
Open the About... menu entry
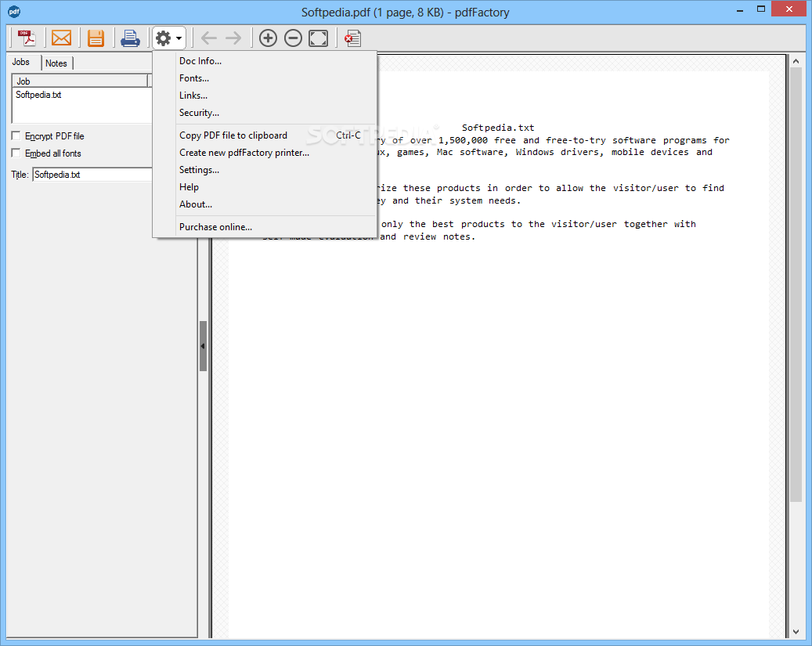[265, 204]
